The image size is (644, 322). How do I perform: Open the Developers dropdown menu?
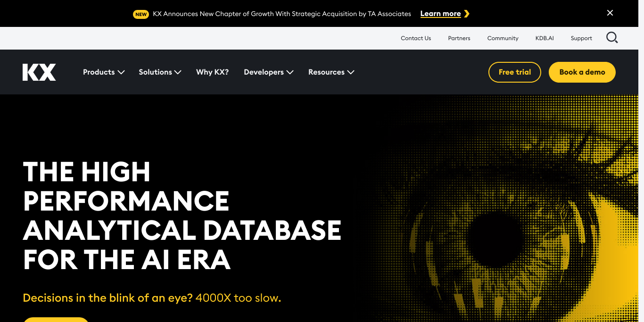(x=268, y=72)
